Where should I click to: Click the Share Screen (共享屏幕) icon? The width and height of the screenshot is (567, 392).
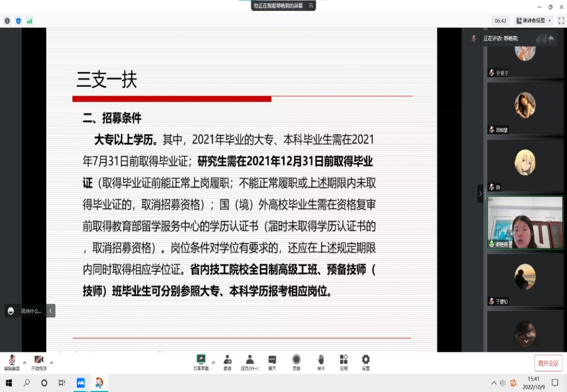click(201, 362)
